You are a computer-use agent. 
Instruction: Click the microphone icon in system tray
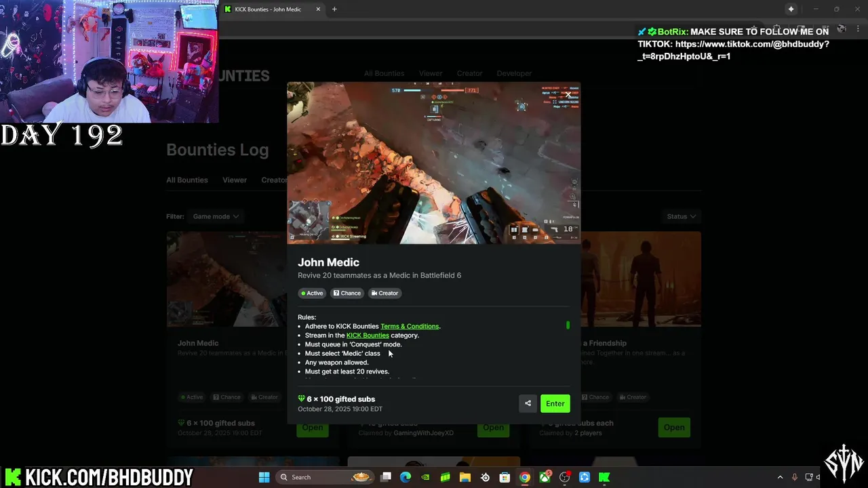point(794,477)
